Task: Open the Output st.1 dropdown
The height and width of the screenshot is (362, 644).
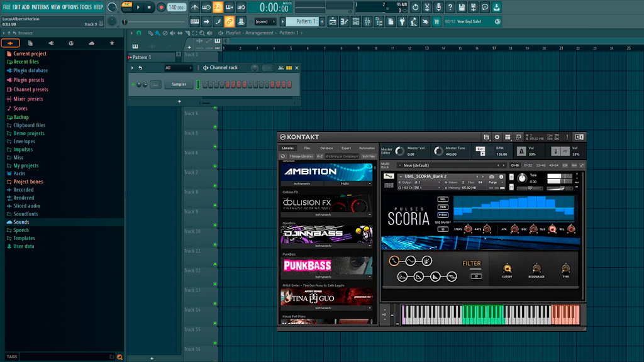Action: [421, 182]
